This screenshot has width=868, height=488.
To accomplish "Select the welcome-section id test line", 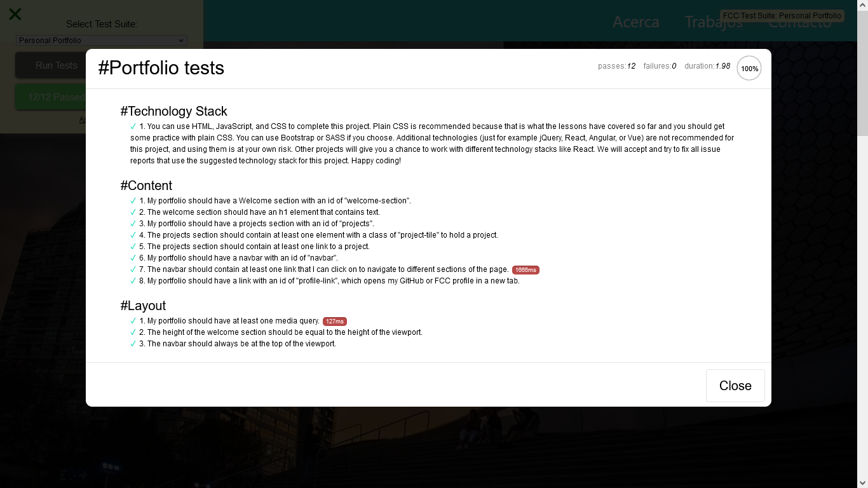I will [275, 201].
